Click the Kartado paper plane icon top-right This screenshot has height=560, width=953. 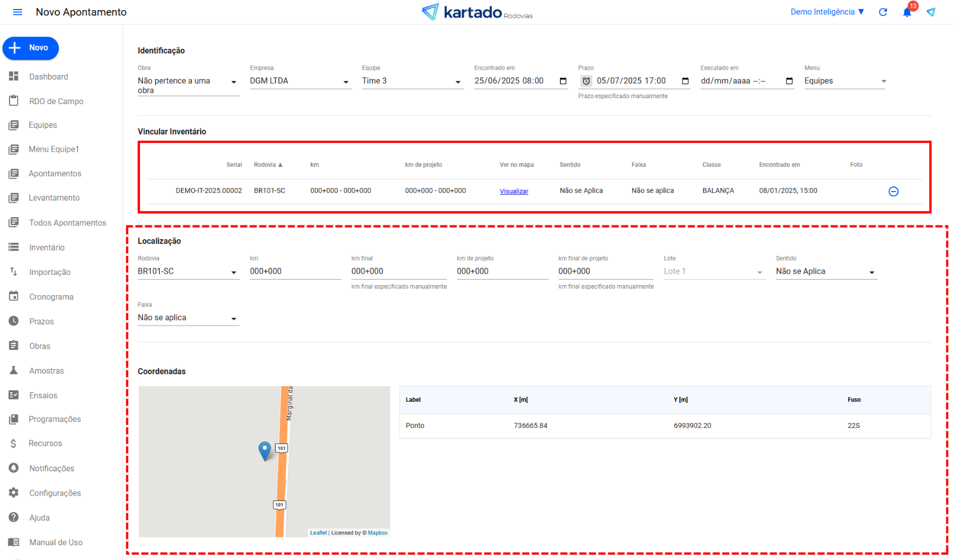tap(931, 12)
